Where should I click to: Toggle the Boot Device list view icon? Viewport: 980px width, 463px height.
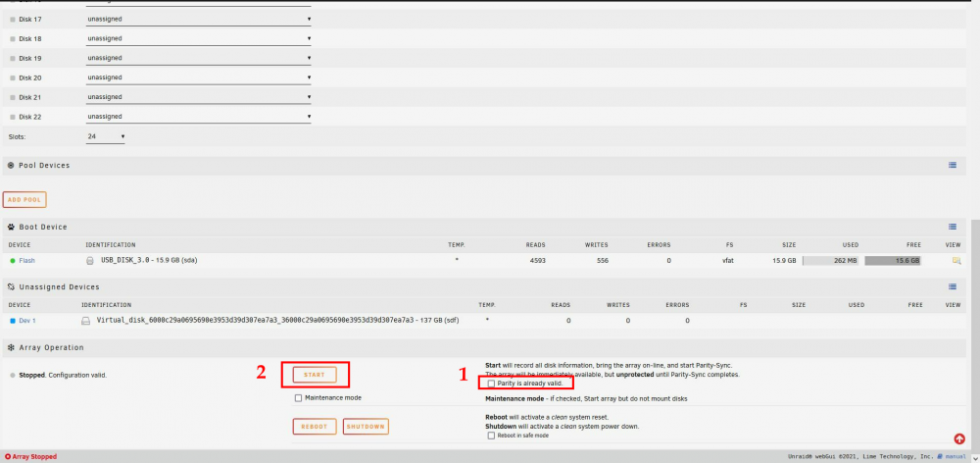[x=952, y=227]
